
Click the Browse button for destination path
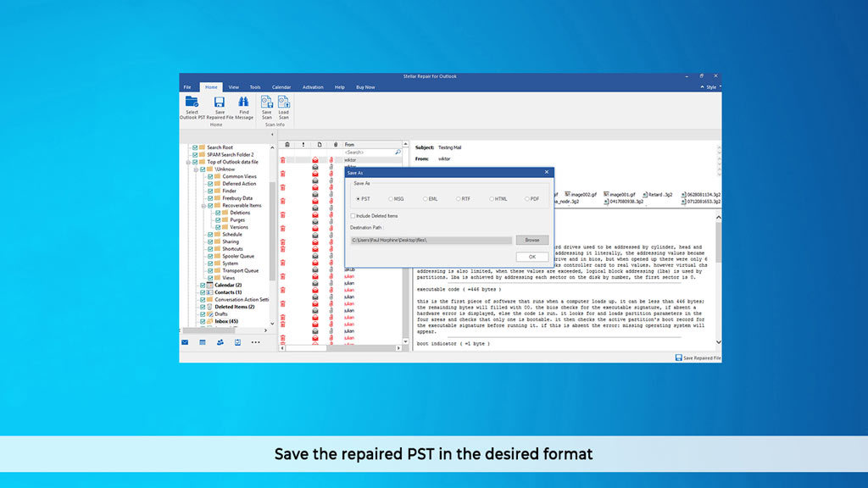531,241
